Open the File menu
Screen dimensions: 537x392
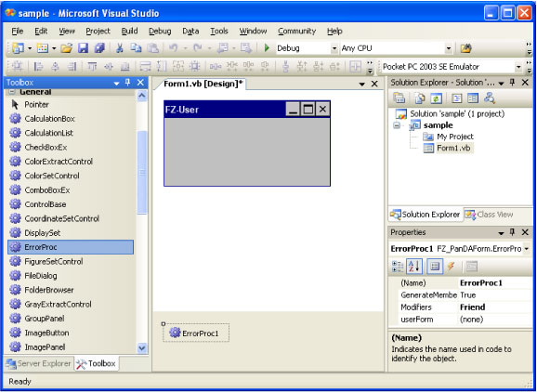(17, 32)
